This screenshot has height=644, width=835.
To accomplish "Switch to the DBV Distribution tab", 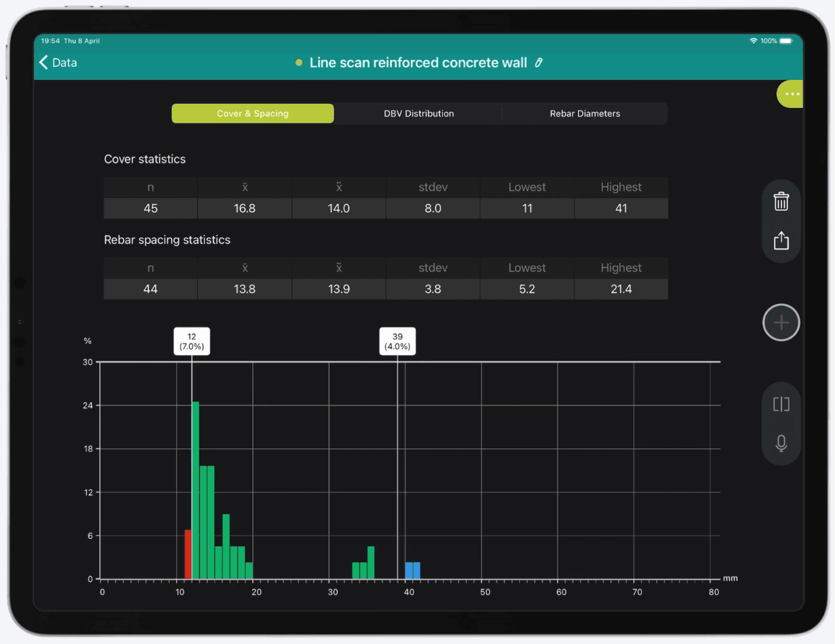I will pyautogui.click(x=419, y=113).
